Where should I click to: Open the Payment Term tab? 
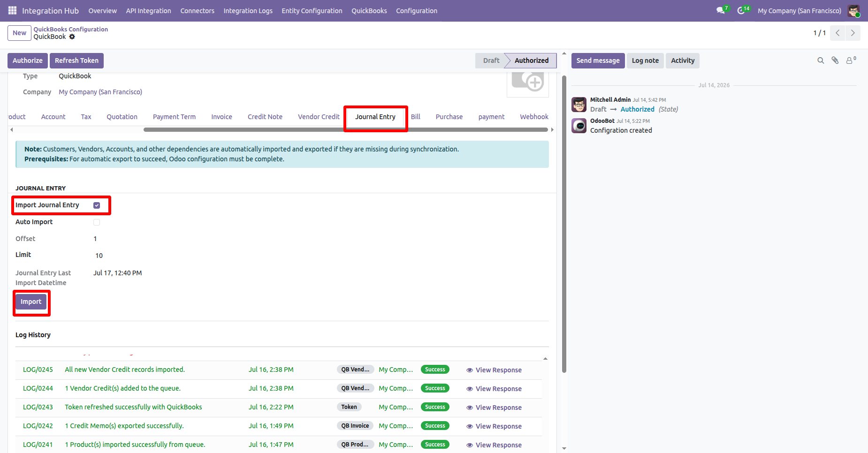tap(174, 117)
